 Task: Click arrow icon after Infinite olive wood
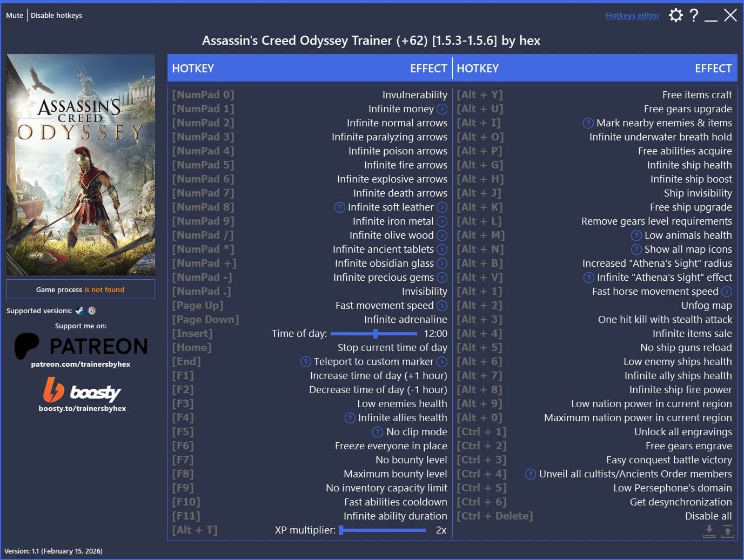pyautogui.click(x=442, y=235)
